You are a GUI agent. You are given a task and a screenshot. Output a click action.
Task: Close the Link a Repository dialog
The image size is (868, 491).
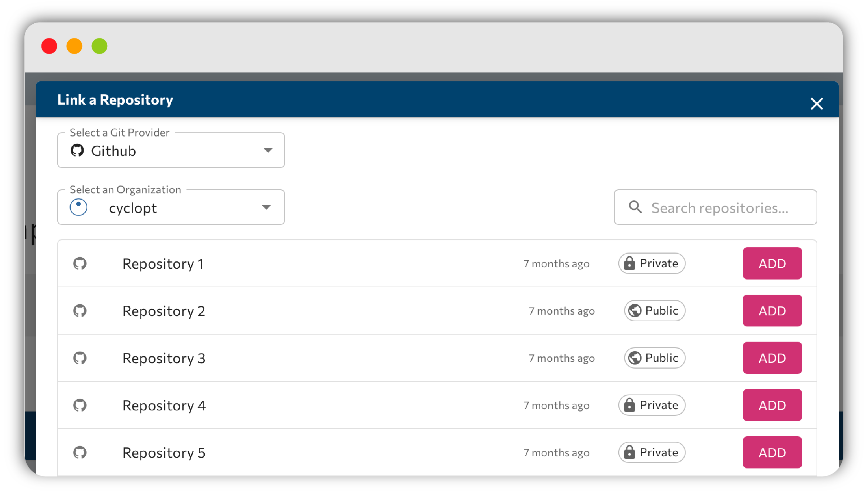(816, 104)
